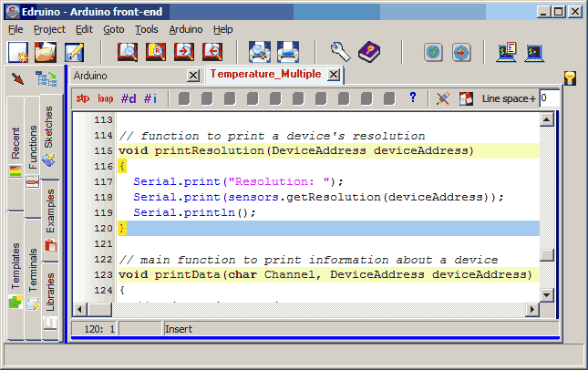Open the Templates side tab
The image size is (588, 370).
tap(15, 275)
